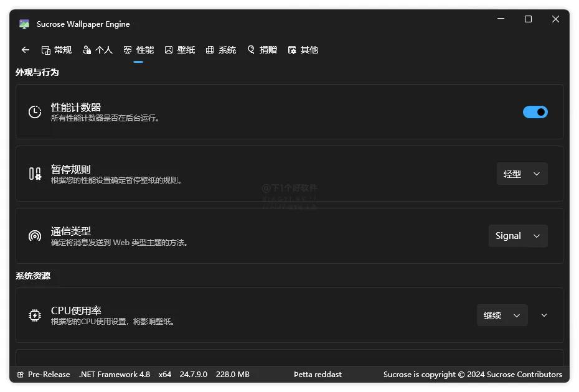Click the clock icon beside 性能计数器
The width and height of the screenshot is (579, 392).
(34, 112)
